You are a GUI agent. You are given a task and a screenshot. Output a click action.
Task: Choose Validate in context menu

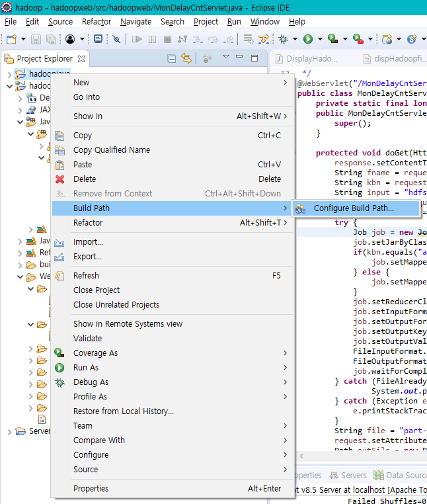[x=173, y=339]
